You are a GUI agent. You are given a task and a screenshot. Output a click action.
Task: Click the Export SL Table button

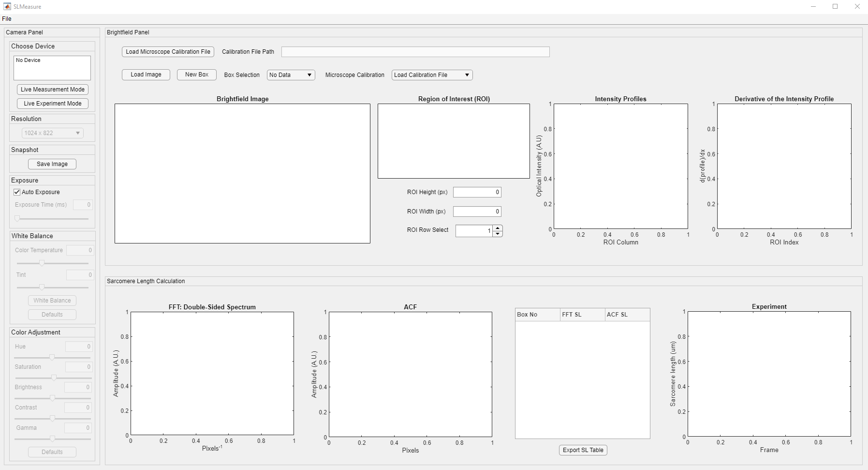click(x=583, y=450)
